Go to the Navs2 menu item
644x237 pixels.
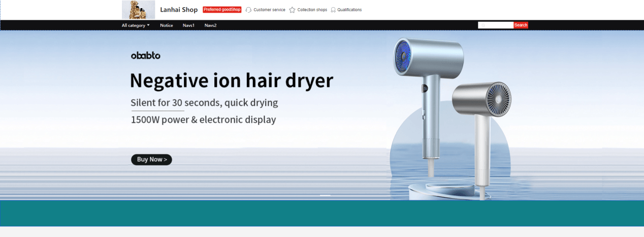tap(211, 25)
